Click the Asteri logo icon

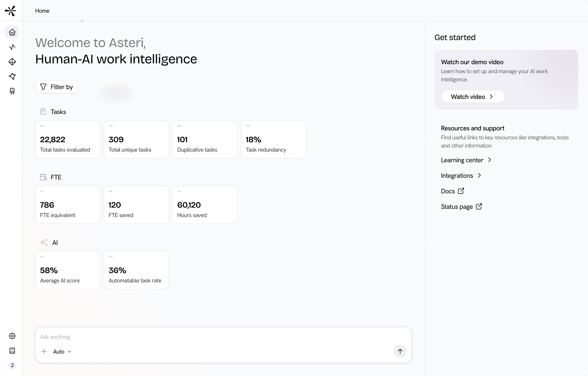click(10, 11)
